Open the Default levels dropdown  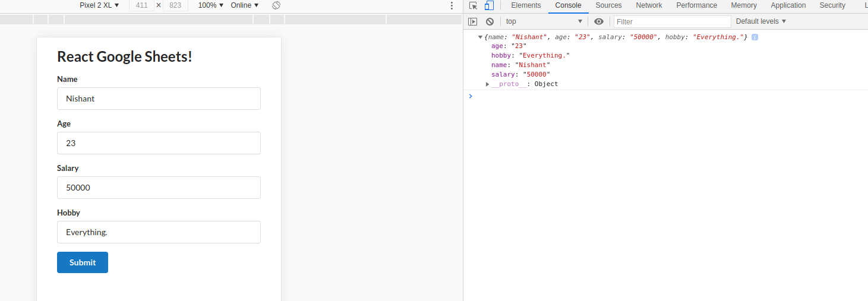pyautogui.click(x=761, y=21)
